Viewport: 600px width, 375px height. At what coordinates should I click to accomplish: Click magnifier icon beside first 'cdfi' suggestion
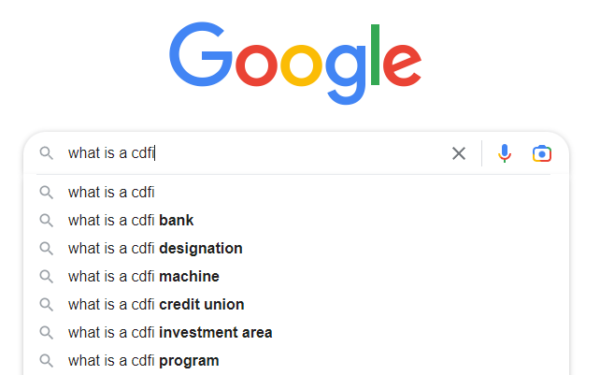pos(46,192)
